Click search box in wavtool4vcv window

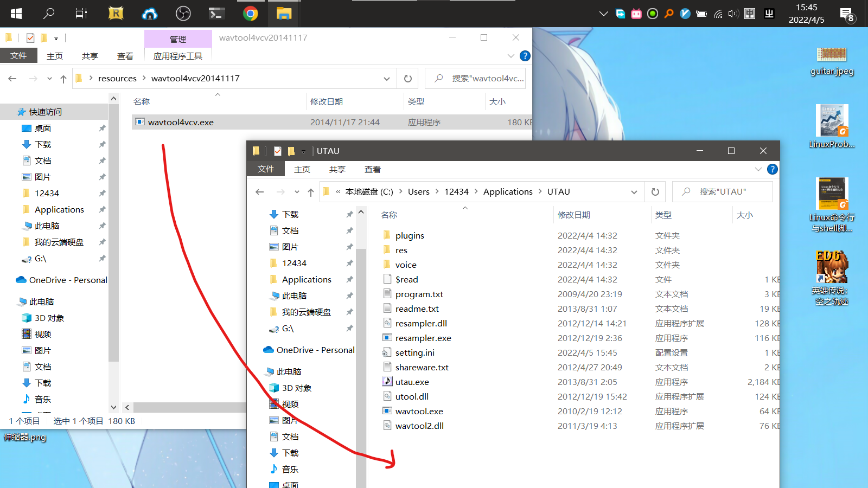coord(475,79)
